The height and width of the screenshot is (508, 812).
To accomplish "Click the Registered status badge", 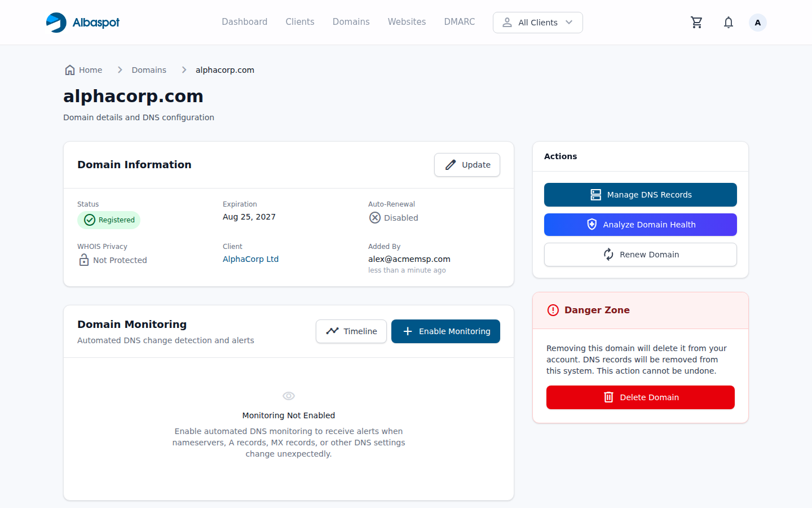I will [109, 220].
